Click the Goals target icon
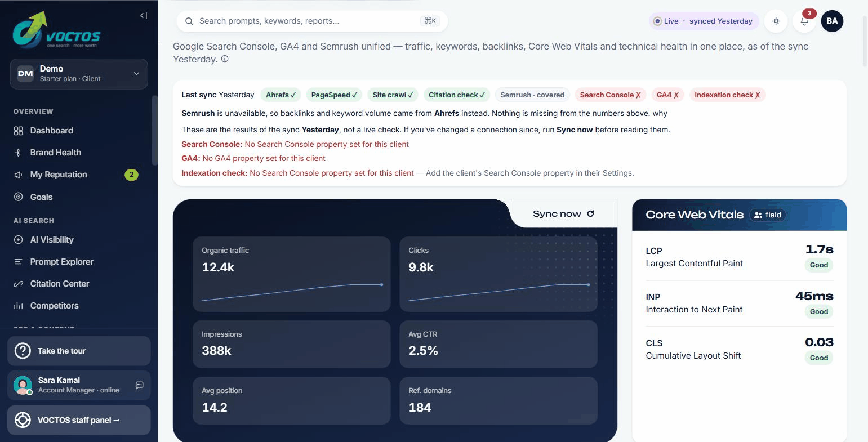Viewport: 868px width, 442px height. pyautogui.click(x=19, y=197)
